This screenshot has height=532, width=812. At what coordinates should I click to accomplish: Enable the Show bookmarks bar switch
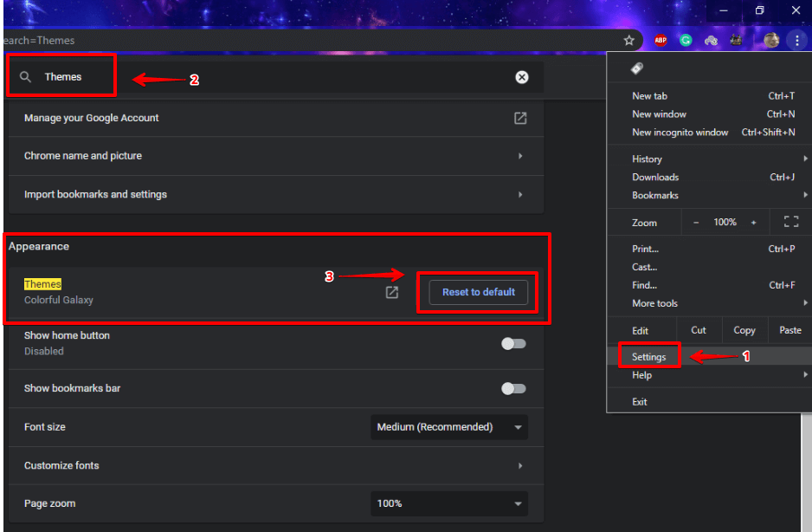(513, 388)
